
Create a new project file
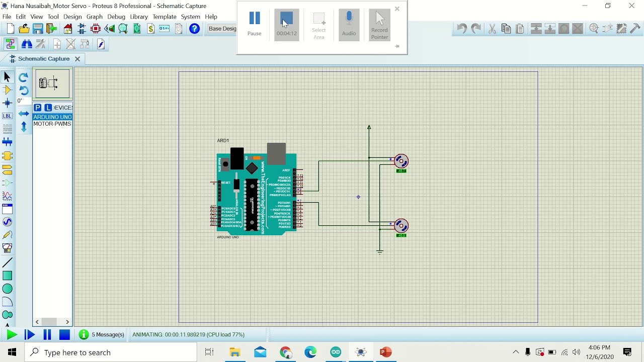pyautogui.click(x=10, y=29)
